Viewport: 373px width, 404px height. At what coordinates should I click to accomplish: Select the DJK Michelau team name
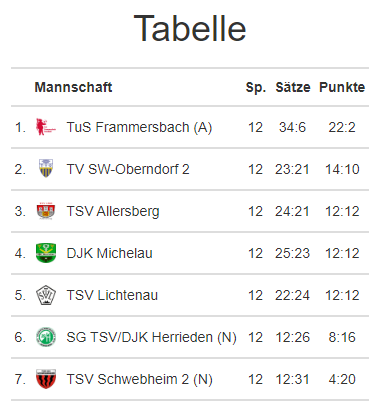coord(109,253)
